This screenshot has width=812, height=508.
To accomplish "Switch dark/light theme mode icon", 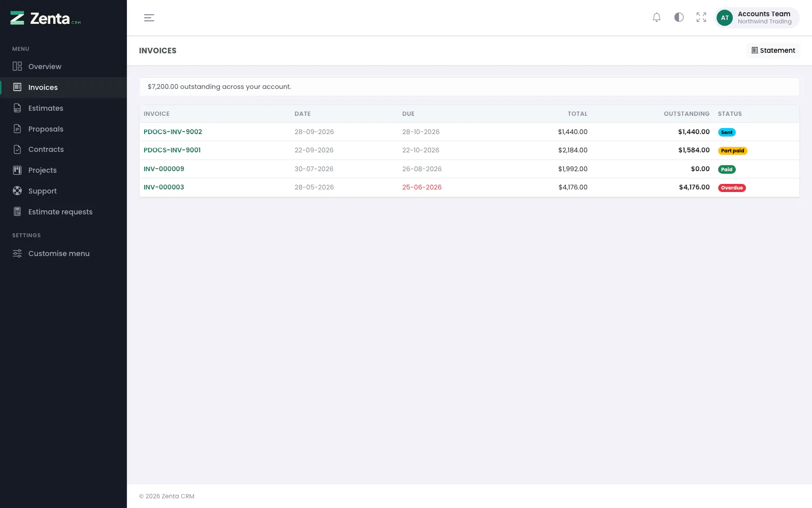I will coord(679,17).
